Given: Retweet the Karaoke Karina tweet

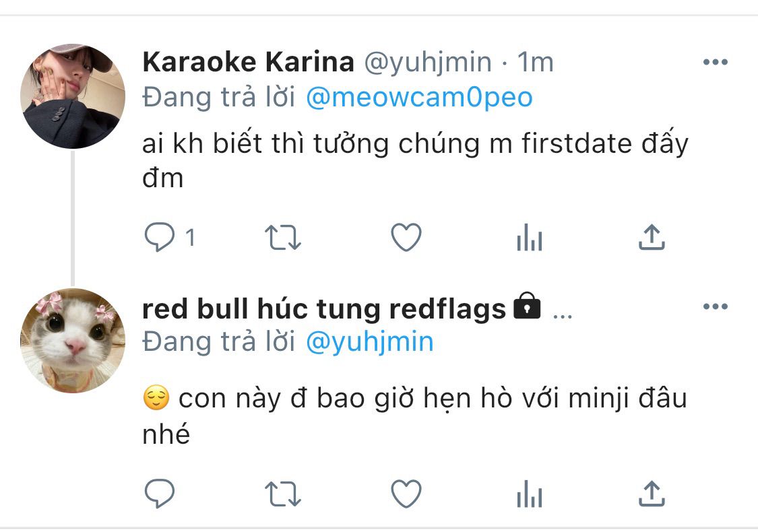Looking at the screenshot, I should coord(283,237).
